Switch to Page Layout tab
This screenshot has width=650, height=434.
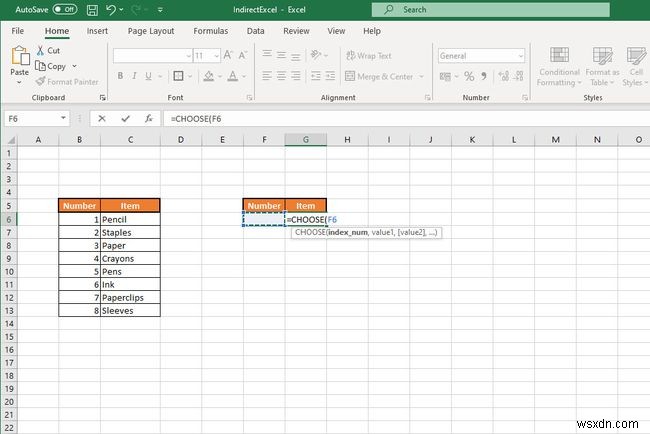pyautogui.click(x=151, y=31)
